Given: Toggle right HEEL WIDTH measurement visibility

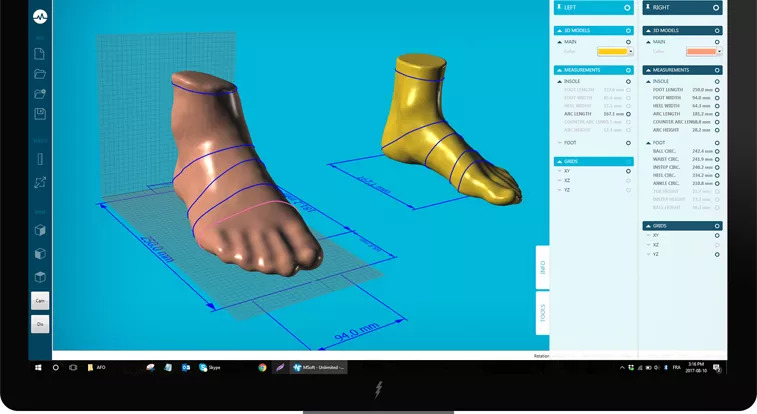Looking at the screenshot, I should point(717,106).
